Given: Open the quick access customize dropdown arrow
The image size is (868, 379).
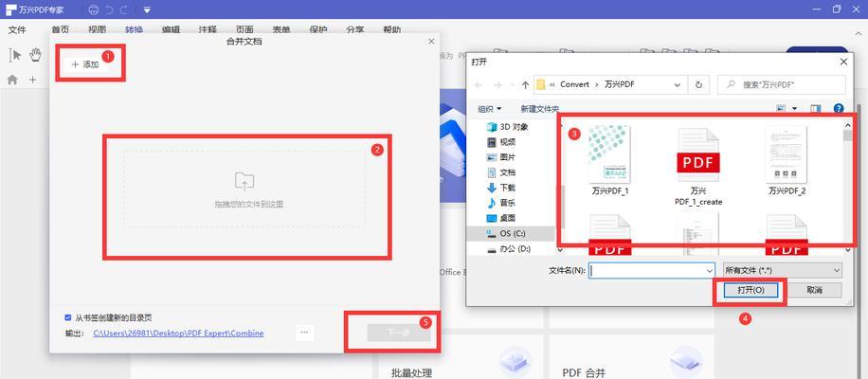Looking at the screenshot, I should [147, 9].
